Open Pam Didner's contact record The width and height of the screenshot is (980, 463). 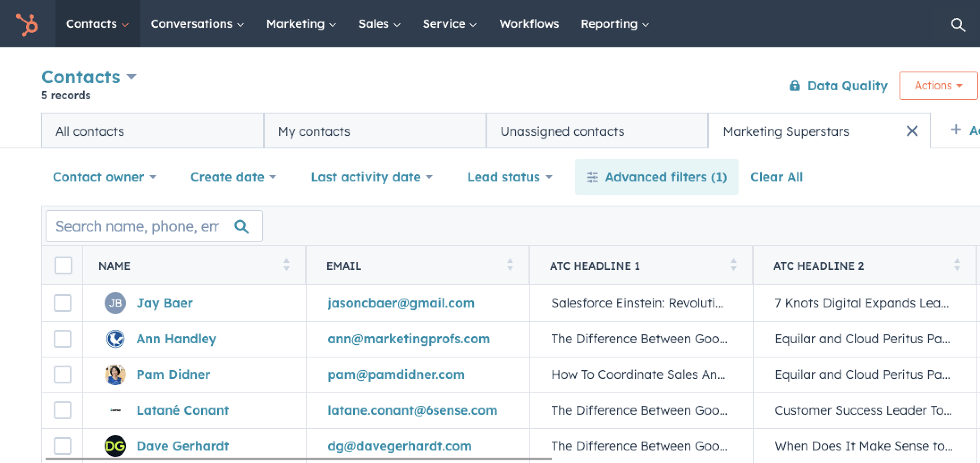pos(173,375)
